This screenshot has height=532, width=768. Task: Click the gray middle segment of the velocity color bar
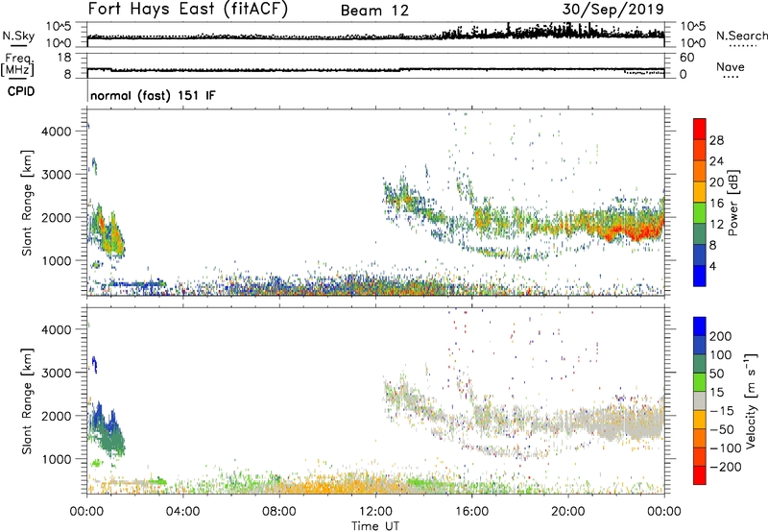pos(700,400)
